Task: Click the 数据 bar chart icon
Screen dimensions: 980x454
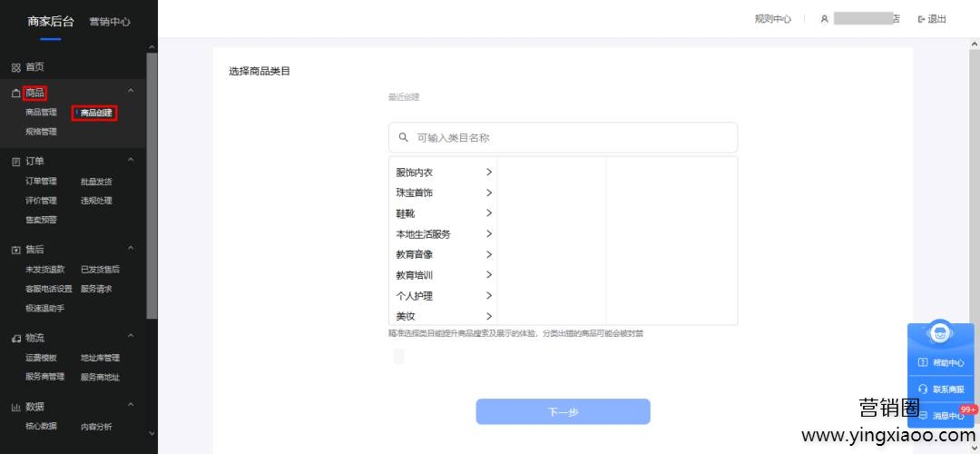Action: coord(16,407)
